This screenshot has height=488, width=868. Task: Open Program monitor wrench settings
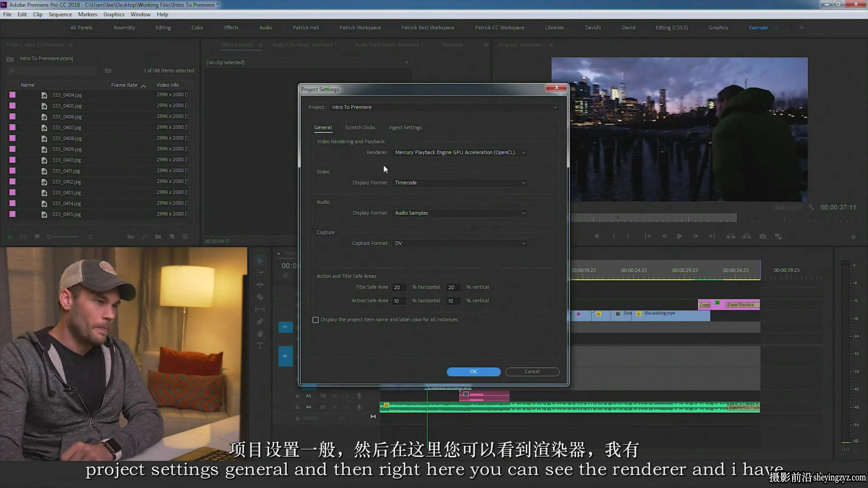[811, 207]
